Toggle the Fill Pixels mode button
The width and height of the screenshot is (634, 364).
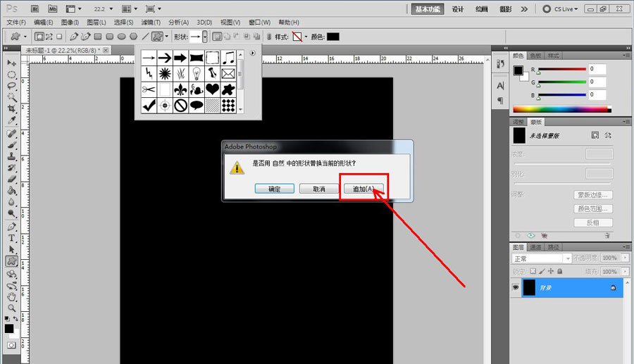tap(61, 36)
